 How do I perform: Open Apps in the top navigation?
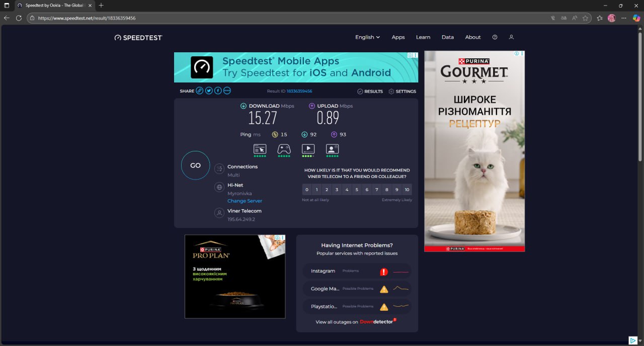click(x=398, y=37)
